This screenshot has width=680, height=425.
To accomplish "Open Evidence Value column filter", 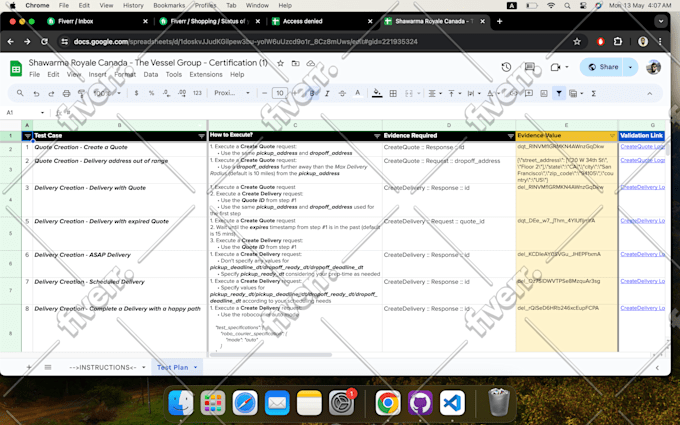I will click(x=612, y=136).
